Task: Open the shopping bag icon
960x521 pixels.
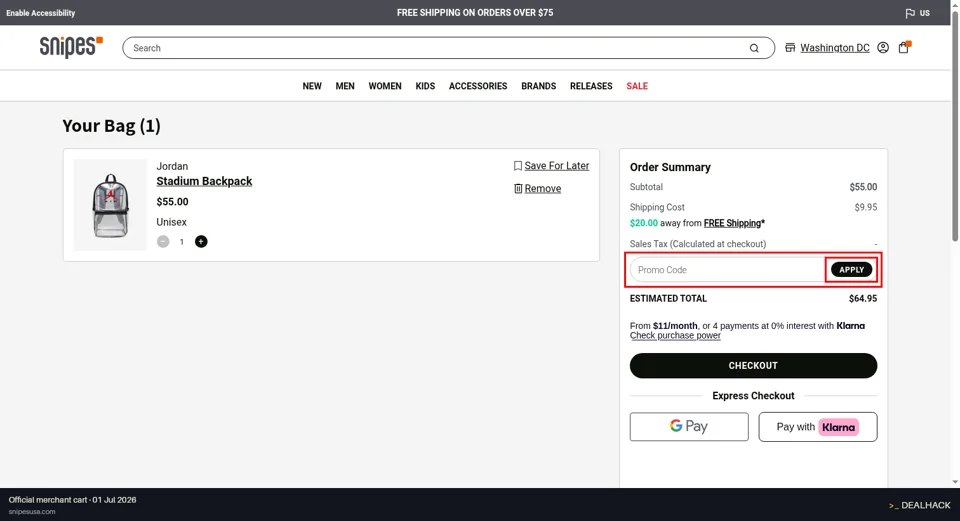Action: [904, 47]
